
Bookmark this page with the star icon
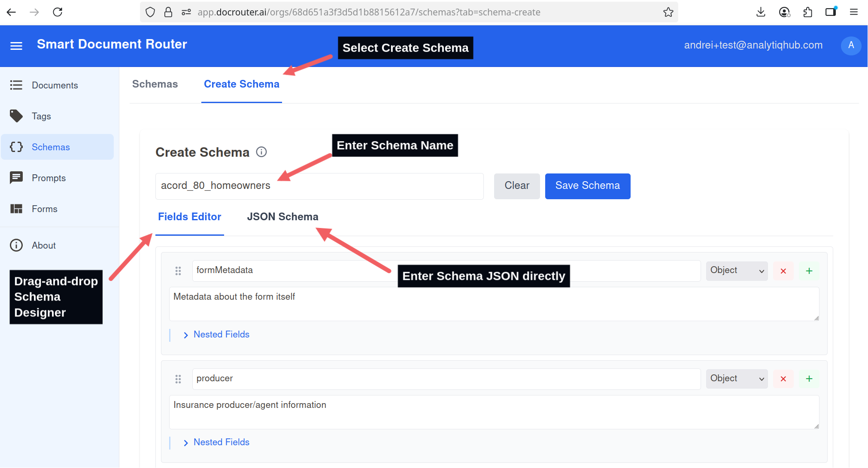[668, 12]
